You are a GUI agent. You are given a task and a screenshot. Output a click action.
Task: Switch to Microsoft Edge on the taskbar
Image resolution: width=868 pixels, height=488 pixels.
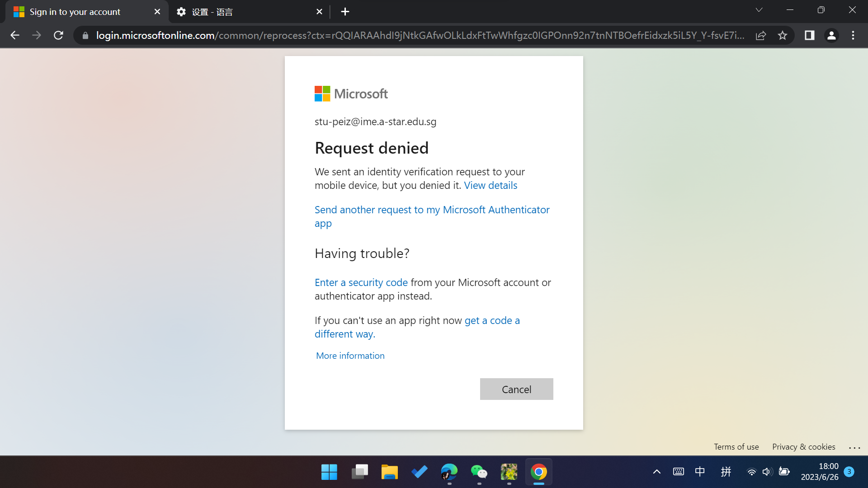click(x=449, y=472)
